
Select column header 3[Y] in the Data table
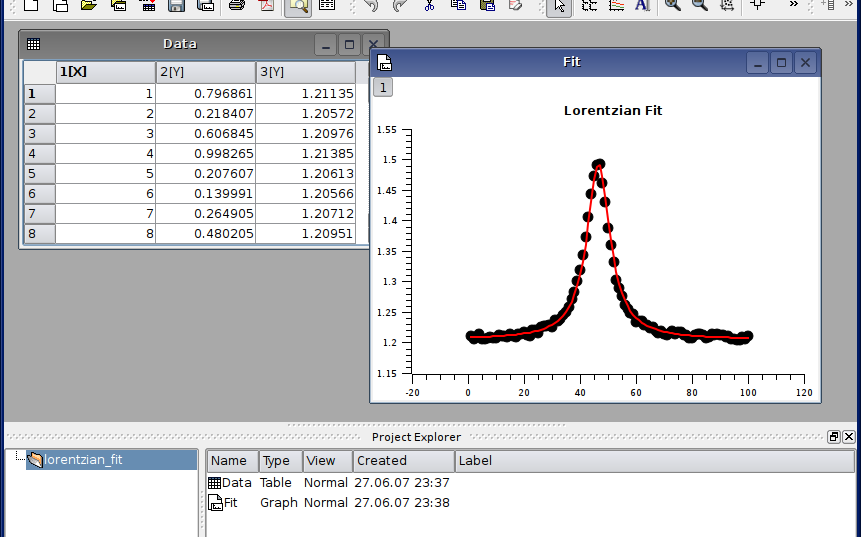coord(306,72)
